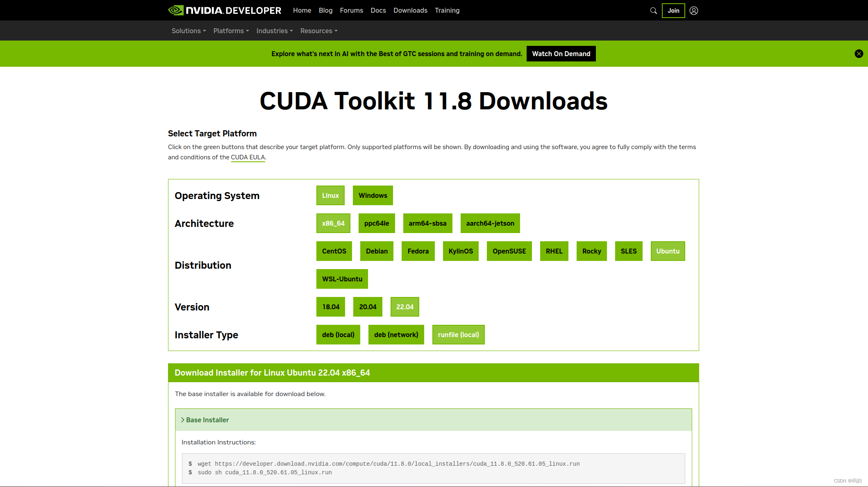Expand the Platforms dropdown

[x=231, y=31]
